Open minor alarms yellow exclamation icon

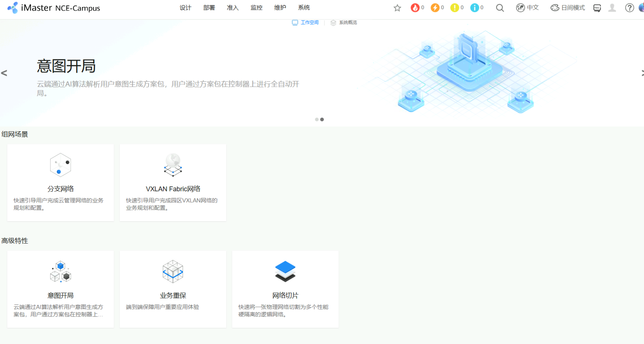click(x=455, y=8)
